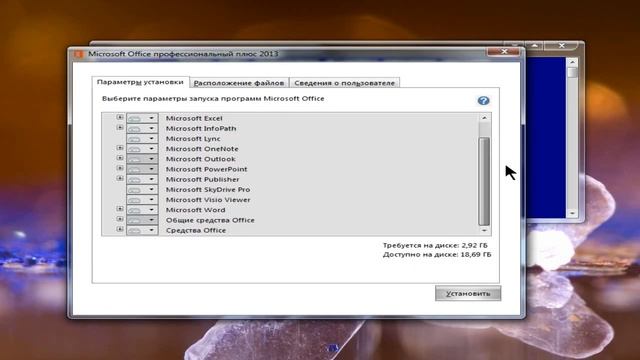Screen dimensions: 640x360
Task: Expand the Microsoft Publisher tree node
Action: coord(120,178)
